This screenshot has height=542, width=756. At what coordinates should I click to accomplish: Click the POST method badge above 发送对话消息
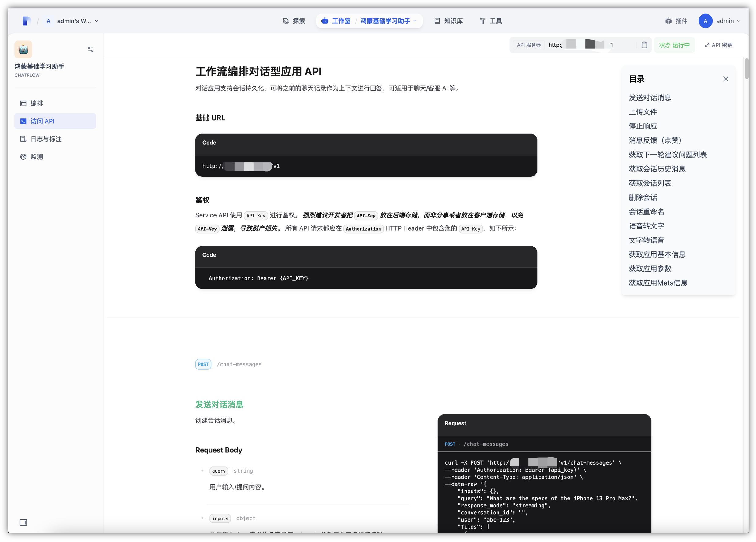(x=203, y=364)
